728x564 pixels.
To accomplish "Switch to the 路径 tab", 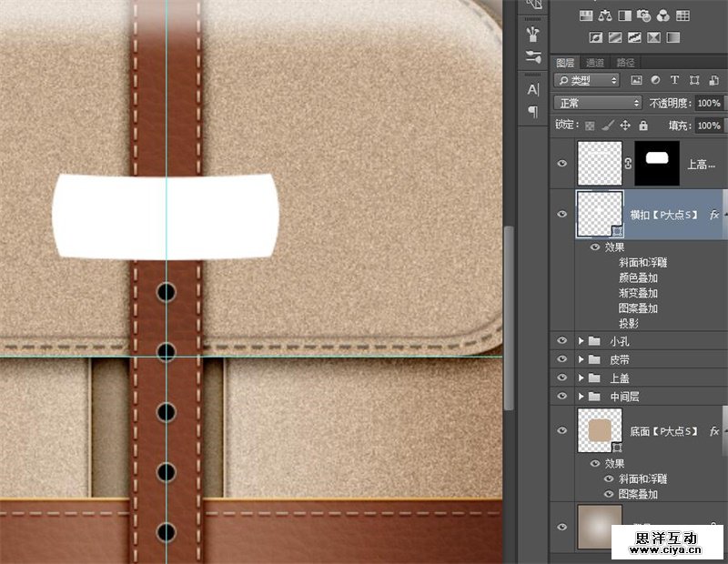I will tap(625, 63).
